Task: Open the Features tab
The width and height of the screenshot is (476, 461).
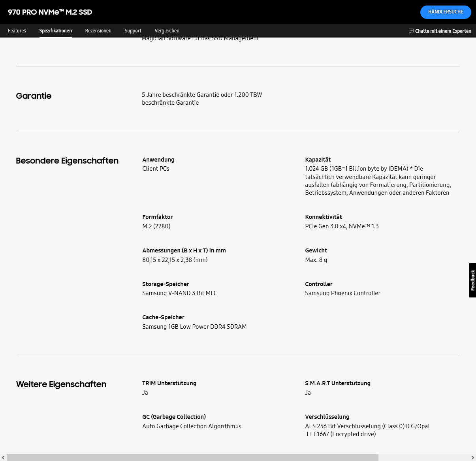Action: click(17, 31)
